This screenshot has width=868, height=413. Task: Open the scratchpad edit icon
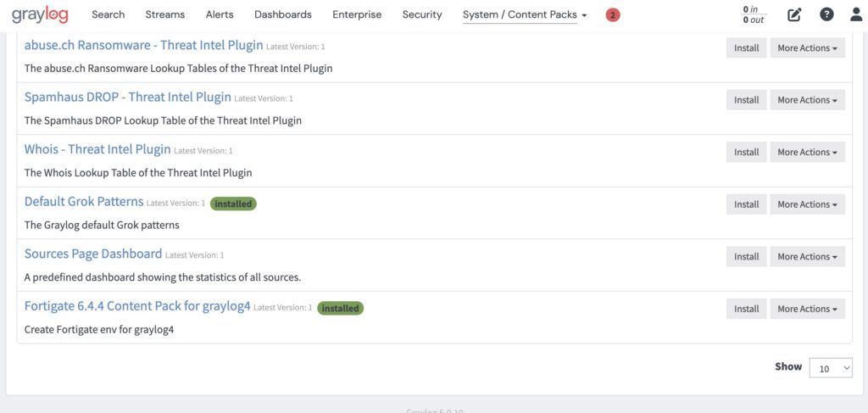(794, 15)
